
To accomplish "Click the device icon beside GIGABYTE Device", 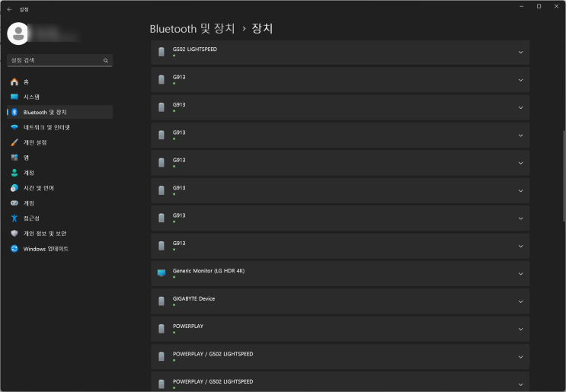I will tap(161, 301).
